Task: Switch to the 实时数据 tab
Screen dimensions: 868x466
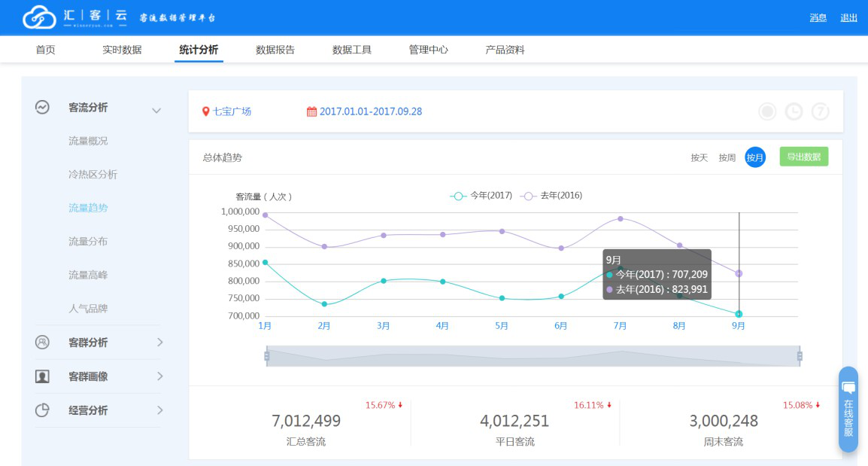Action: tap(122, 50)
